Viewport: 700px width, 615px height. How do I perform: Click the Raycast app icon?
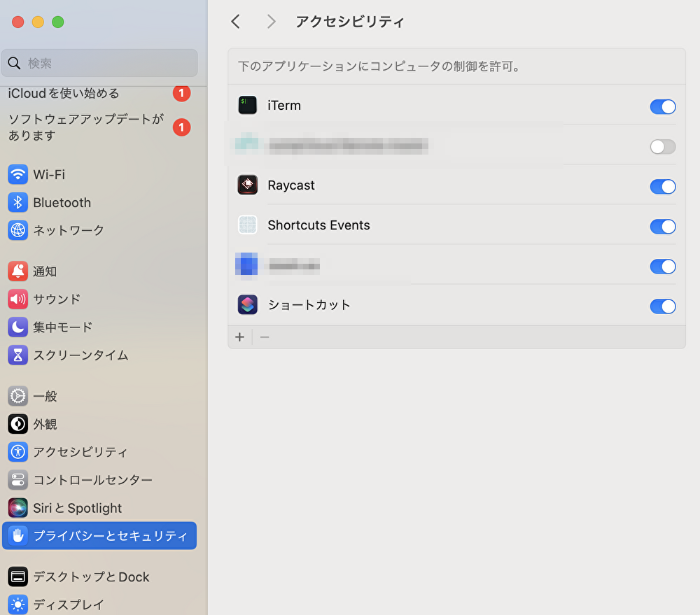click(x=247, y=185)
